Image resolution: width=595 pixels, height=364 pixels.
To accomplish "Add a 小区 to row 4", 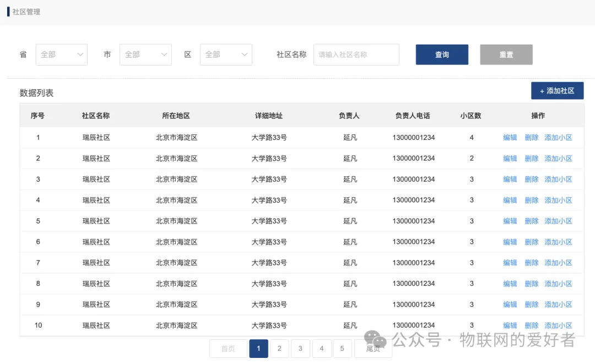I will pos(558,200).
